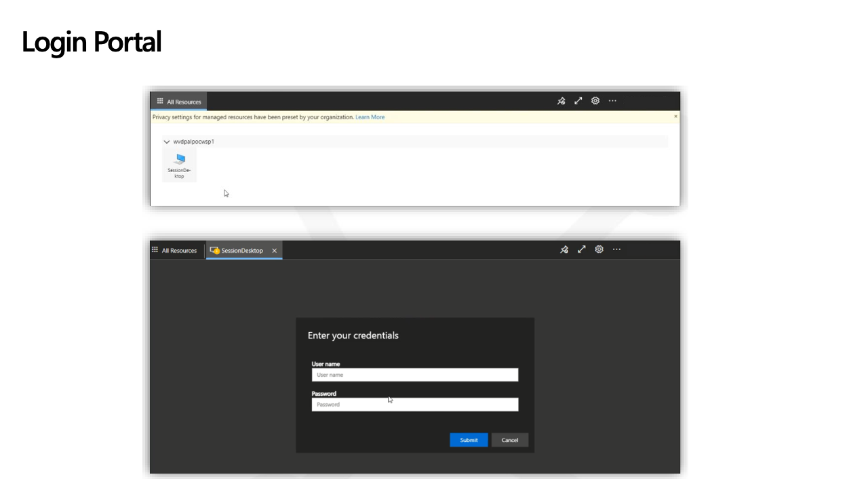Open the more options ellipsis in the upper All Resources window
868x488 pixels.
pos(612,101)
